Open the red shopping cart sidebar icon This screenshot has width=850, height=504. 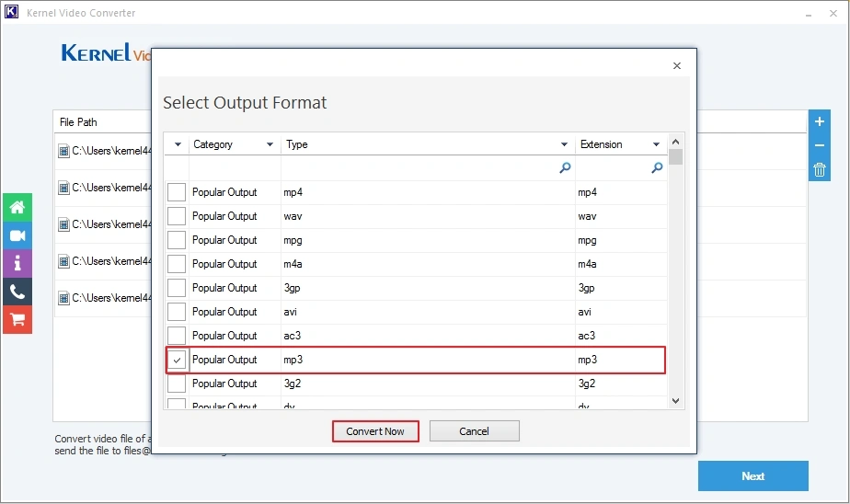click(x=17, y=320)
